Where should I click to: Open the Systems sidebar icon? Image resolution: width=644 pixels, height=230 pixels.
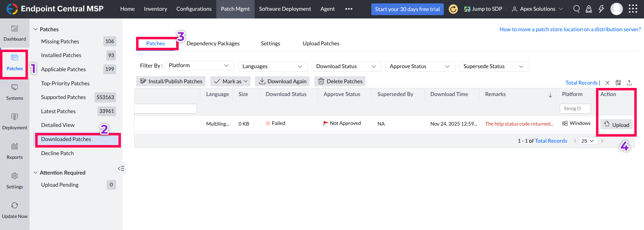click(x=14, y=87)
